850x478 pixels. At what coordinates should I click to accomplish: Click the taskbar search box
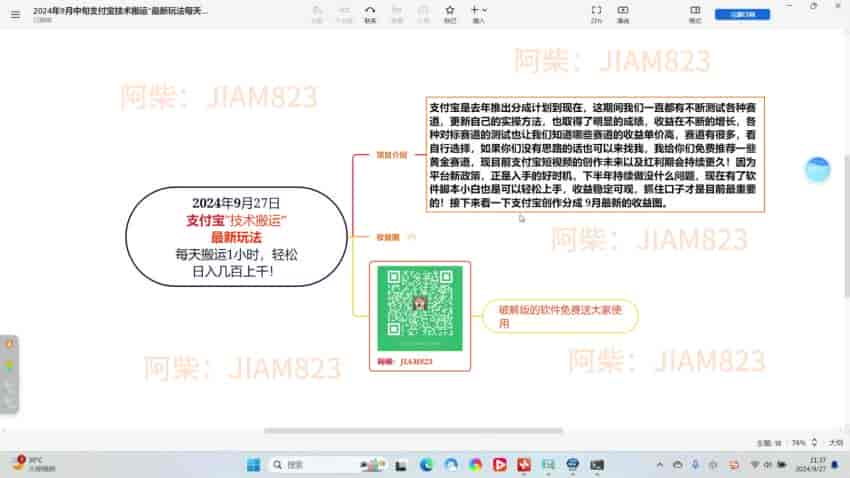[x=328, y=464]
